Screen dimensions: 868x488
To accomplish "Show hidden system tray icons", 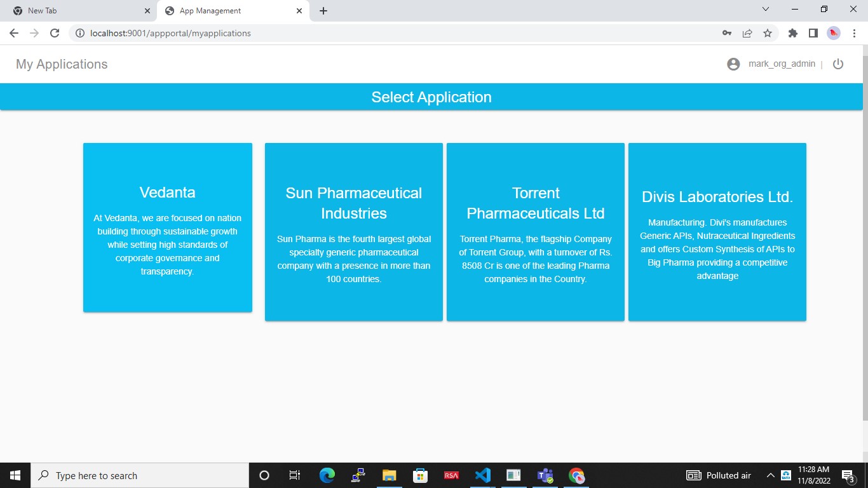I will [x=770, y=475].
